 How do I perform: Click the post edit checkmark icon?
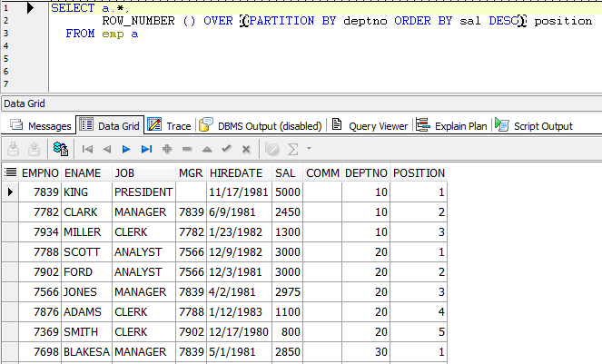point(226,149)
